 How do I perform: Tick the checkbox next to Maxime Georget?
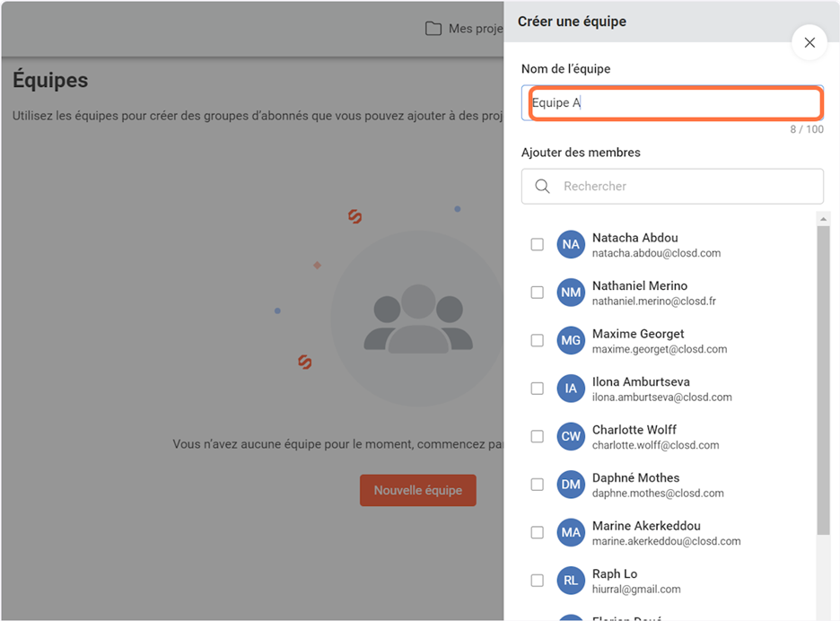pos(537,340)
